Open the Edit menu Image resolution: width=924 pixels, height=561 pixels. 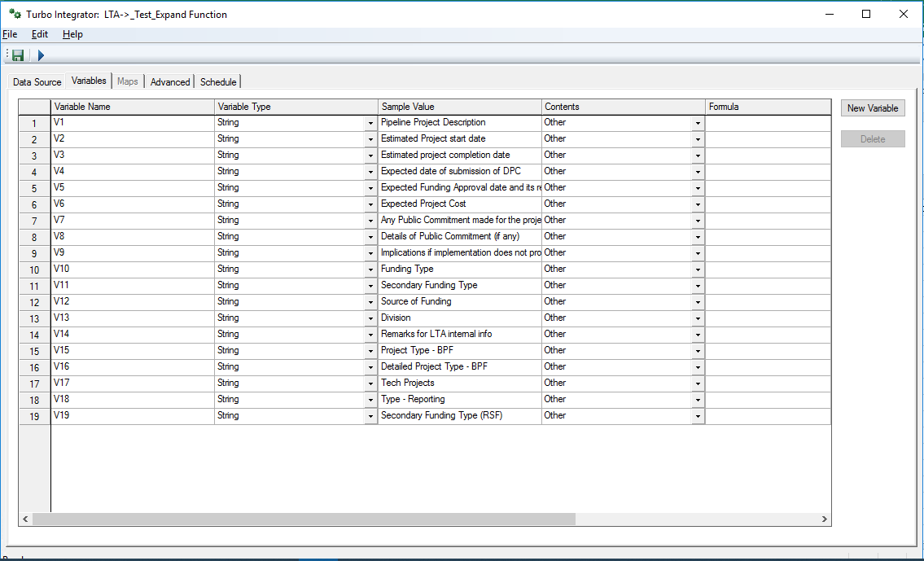coord(40,34)
